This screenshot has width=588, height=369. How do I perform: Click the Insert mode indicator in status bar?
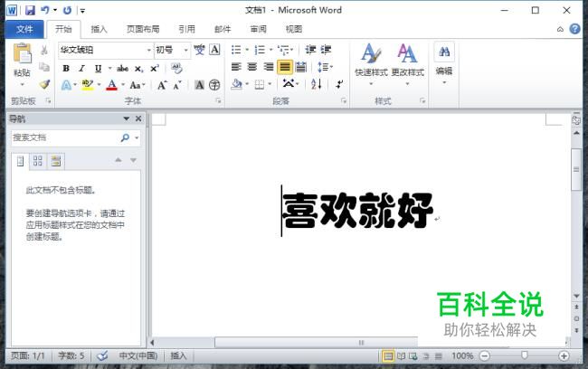tap(178, 355)
